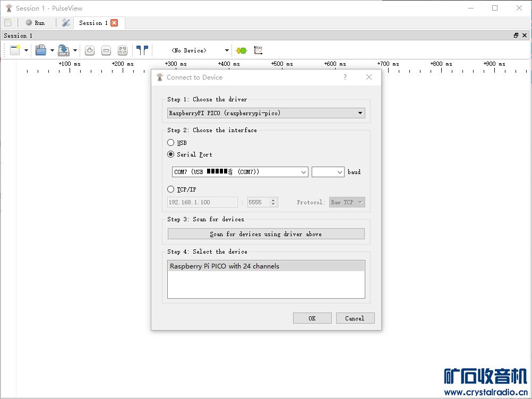Expand the open file dropdown arrow
The image size is (532, 399).
(x=52, y=50)
